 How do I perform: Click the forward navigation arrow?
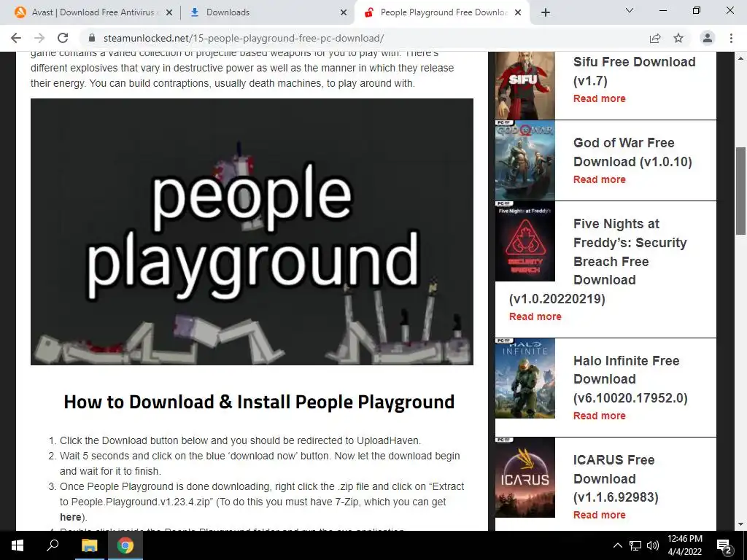39,38
